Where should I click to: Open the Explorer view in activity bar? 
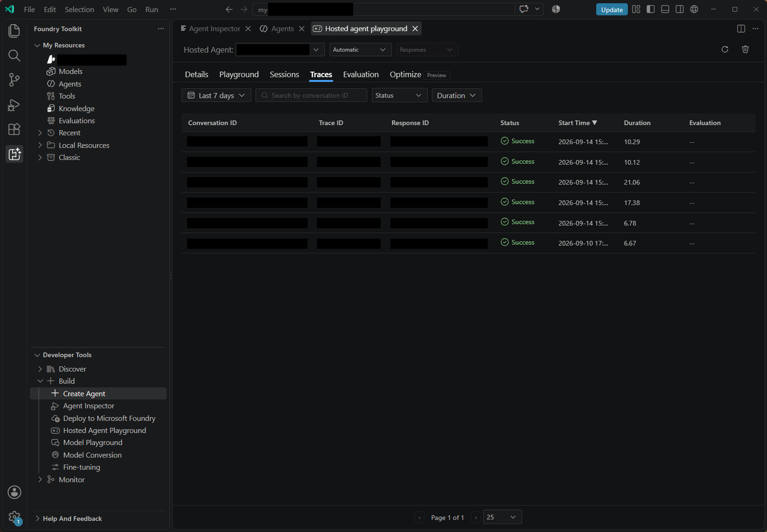[14, 31]
